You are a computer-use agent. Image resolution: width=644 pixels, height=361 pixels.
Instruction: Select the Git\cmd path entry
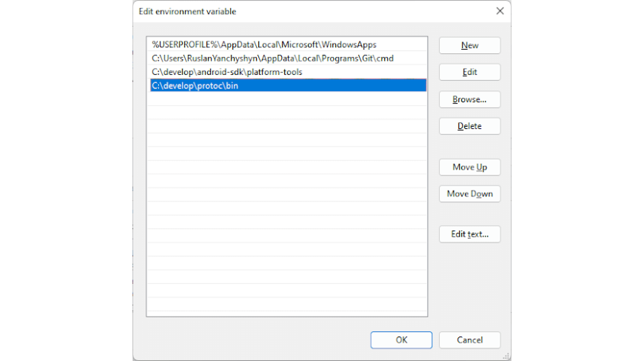[272, 58]
